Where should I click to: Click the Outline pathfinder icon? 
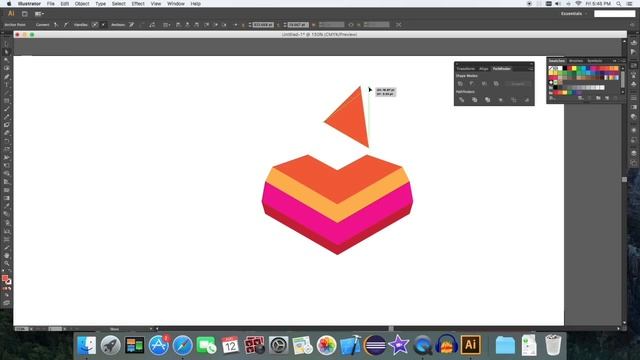coord(514,100)
